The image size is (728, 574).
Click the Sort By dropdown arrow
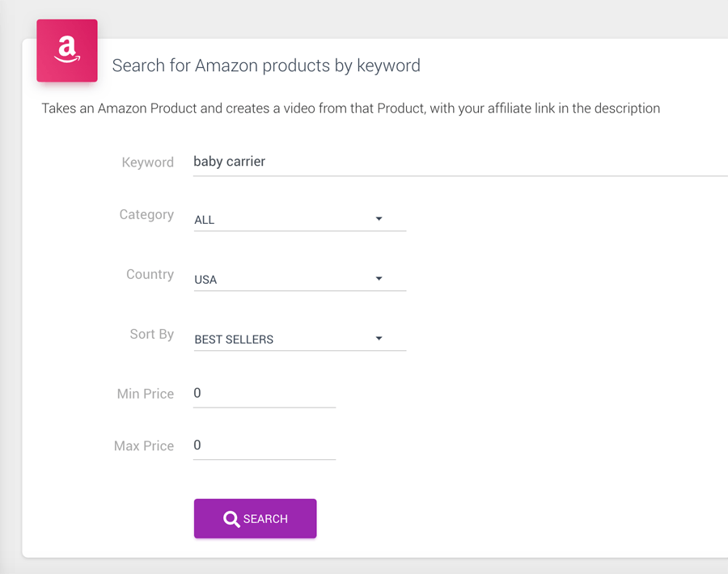point(379,338)
